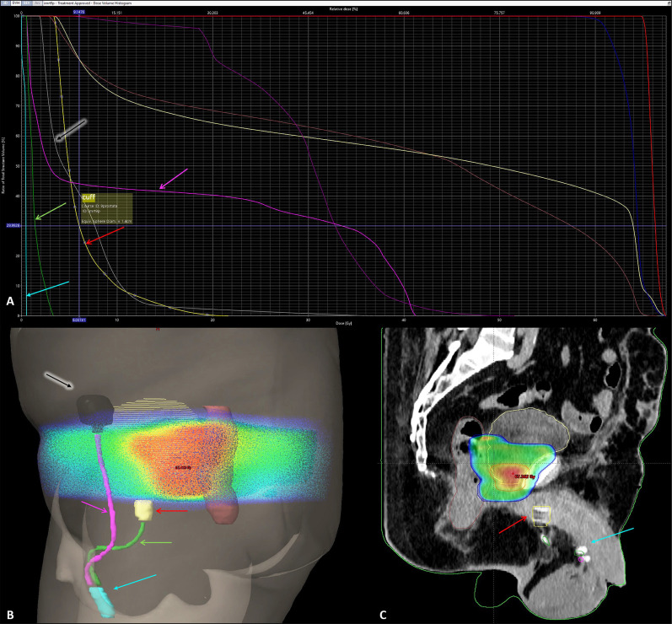Select the yellow cuff contour on sagittal CT

(x=540, y=516)
